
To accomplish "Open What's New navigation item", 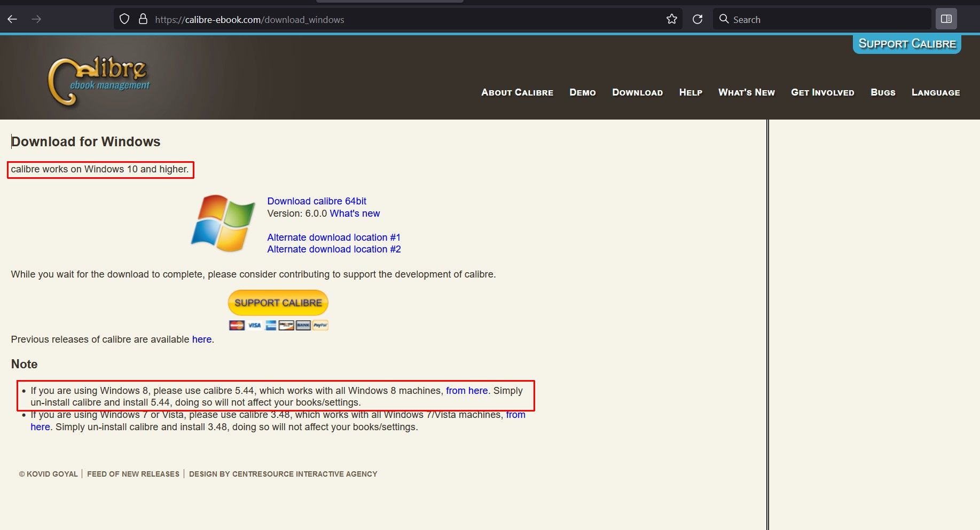I will (746, 92).
